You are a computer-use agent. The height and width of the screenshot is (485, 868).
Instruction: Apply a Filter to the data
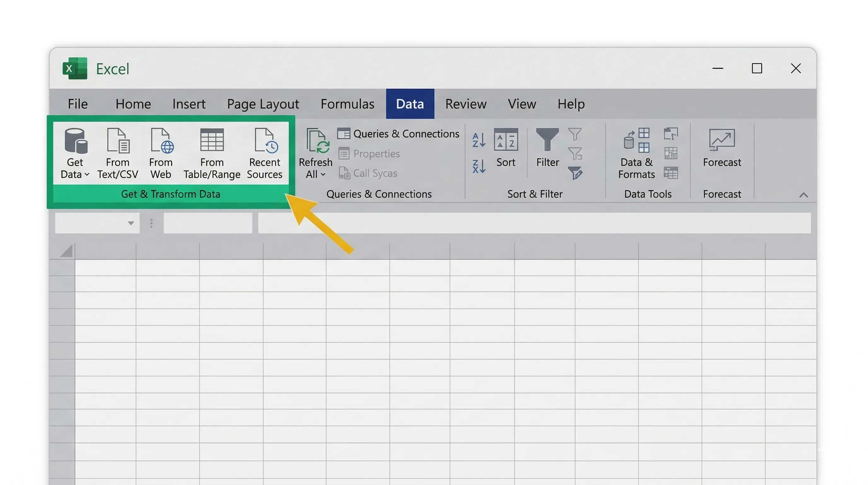[x=547, y=148]
